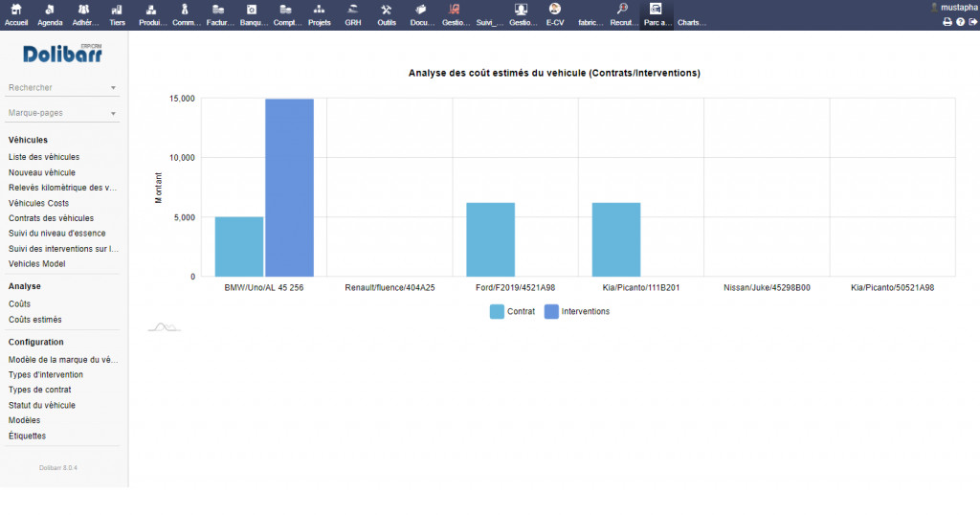The height and width of the screenshot is (515, 980).
Task: Open Nouveau véhicule
Action: click(42, 172)
